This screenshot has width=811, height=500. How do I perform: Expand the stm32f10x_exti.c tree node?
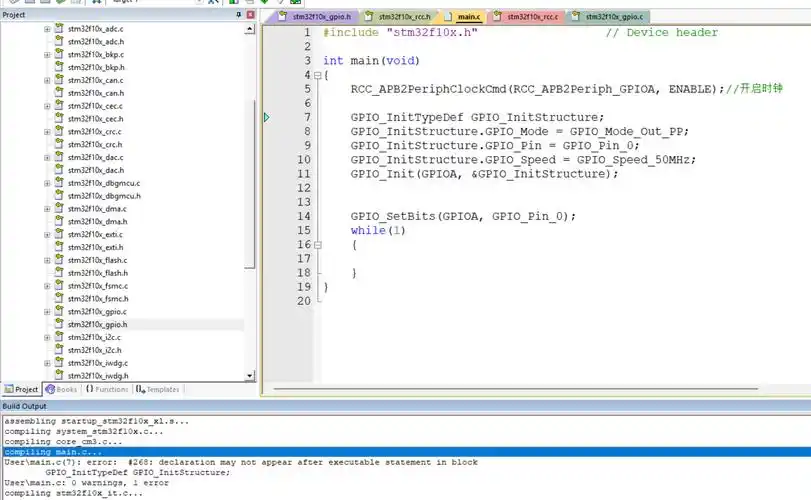tap(47, 235)
